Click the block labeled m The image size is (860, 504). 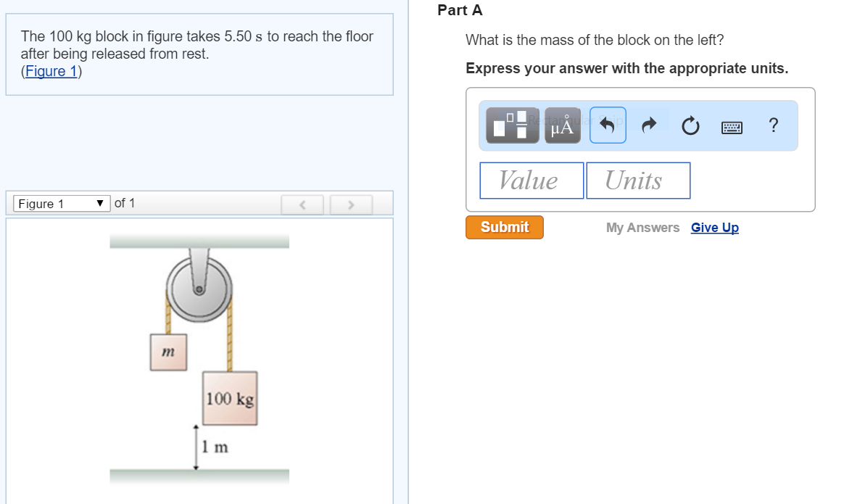pyautogui.click(x=168, y=352)
